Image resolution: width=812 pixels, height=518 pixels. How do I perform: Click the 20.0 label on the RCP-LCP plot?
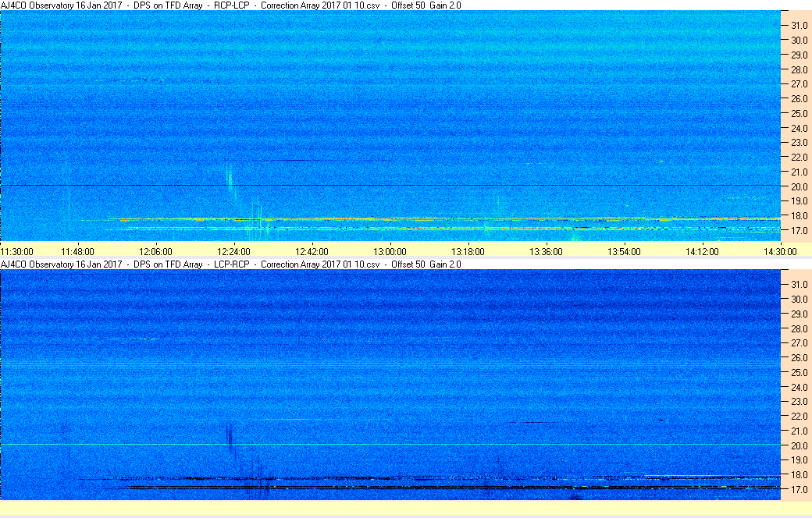click(x=799, y=186)
